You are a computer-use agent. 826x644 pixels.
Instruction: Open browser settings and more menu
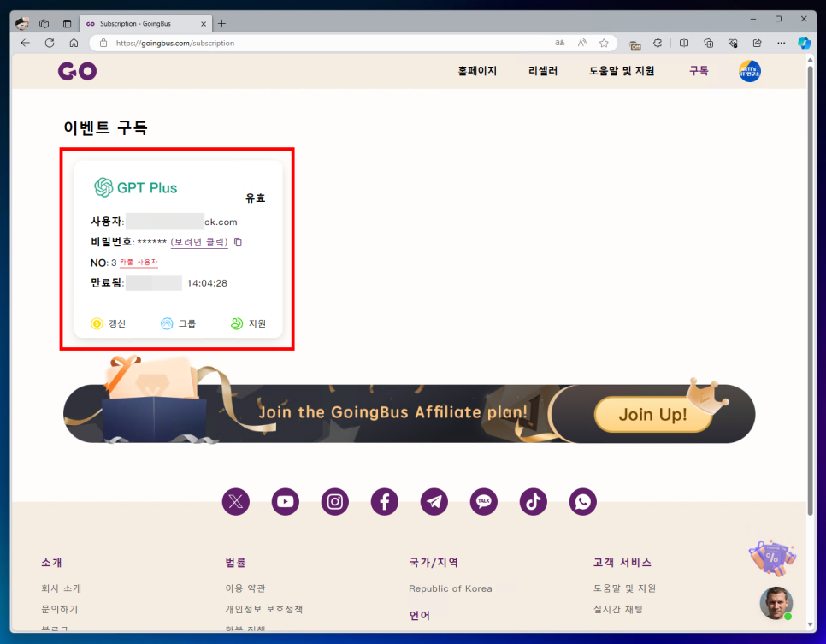(x=782, y=44)
